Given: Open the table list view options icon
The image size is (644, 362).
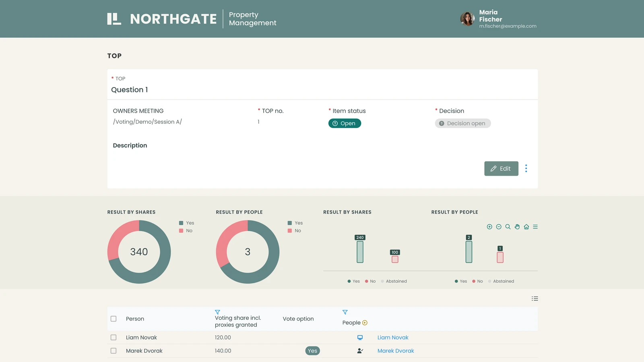Looking at the screenshot, I should pyautogui.click(x=535, y=298).
